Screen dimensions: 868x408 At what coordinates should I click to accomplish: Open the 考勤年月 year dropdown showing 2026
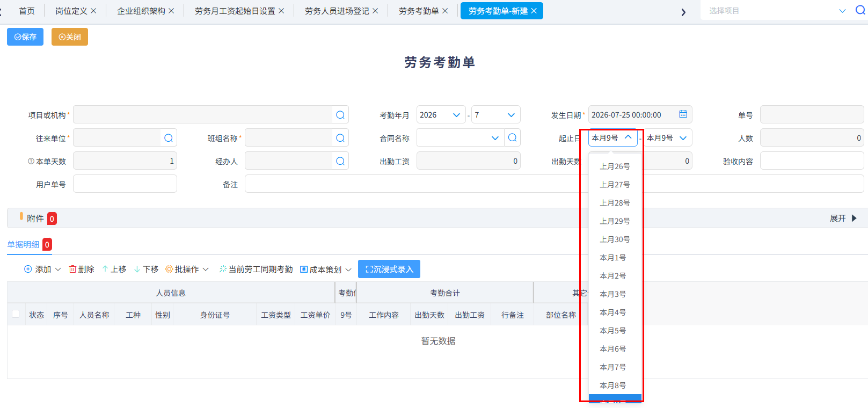pyautogui.click(x=441, y=115)
